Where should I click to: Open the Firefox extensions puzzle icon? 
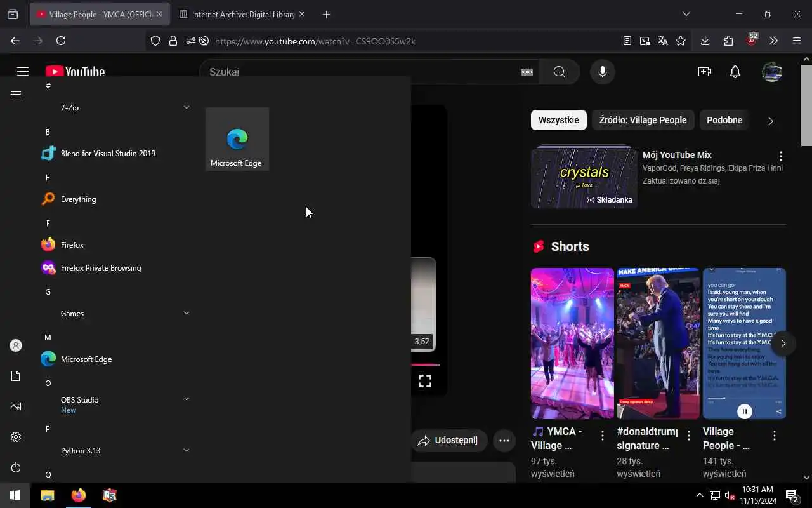[728, 41]
